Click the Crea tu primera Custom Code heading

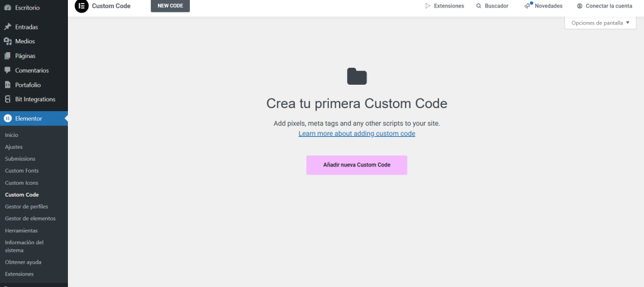click(357, 104)
